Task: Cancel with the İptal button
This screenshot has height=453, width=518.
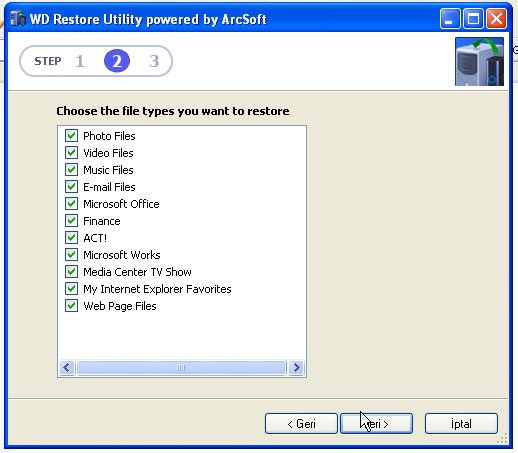Action: click(x=461, y=424)
